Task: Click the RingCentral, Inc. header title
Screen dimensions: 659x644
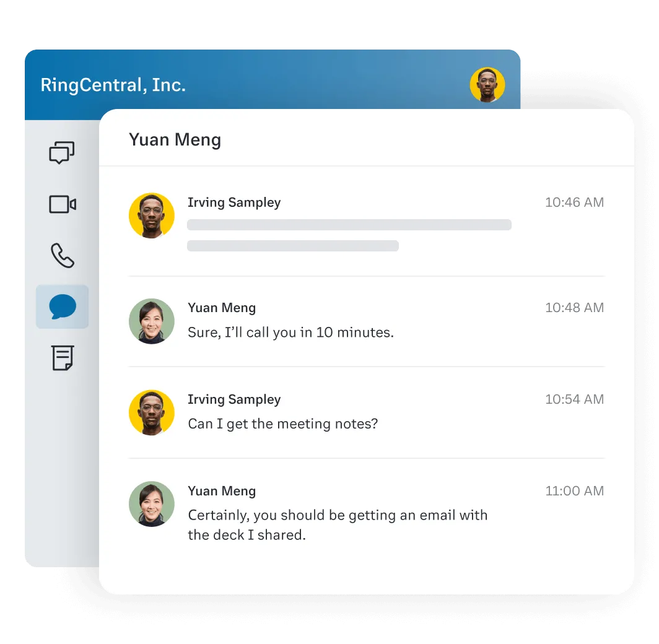Action: pos(113,85)
